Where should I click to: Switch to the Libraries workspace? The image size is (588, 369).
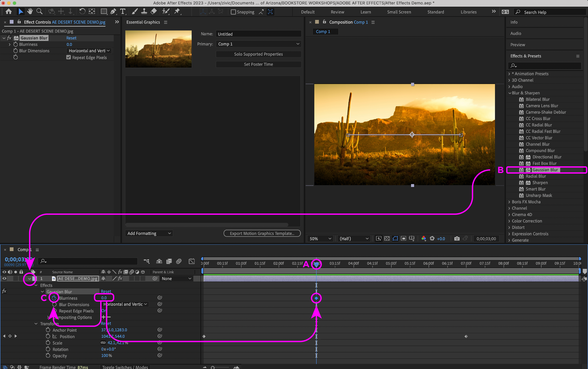[x=468, y=12]
